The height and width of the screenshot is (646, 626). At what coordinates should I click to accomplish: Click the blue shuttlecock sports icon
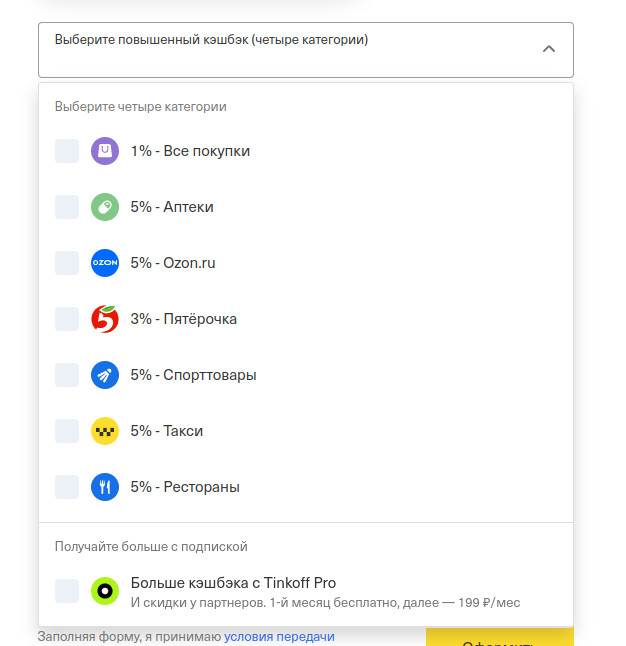105,375
